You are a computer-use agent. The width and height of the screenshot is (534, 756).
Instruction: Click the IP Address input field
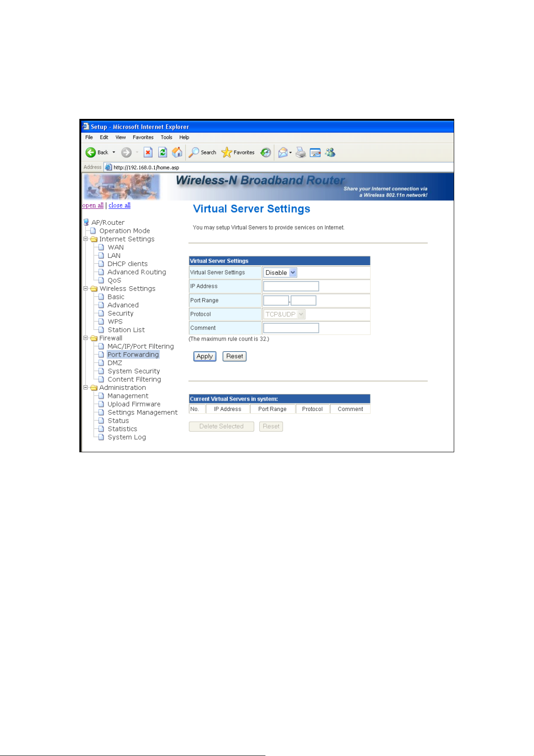click(x=291, y=286)
